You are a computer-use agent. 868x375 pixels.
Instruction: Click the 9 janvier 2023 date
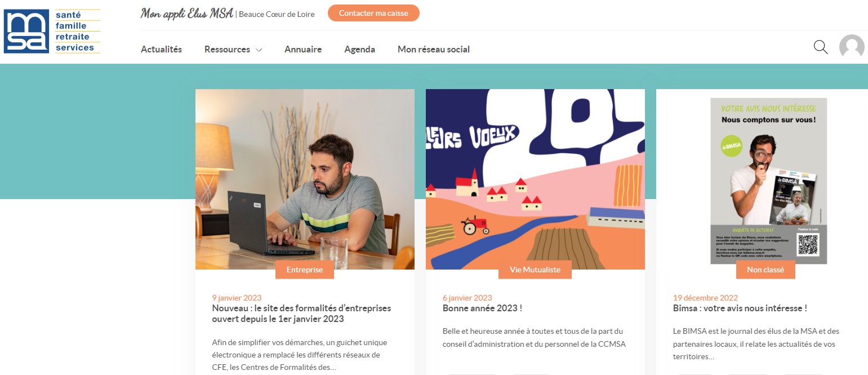pyautogui.click(x=237, y=298)
